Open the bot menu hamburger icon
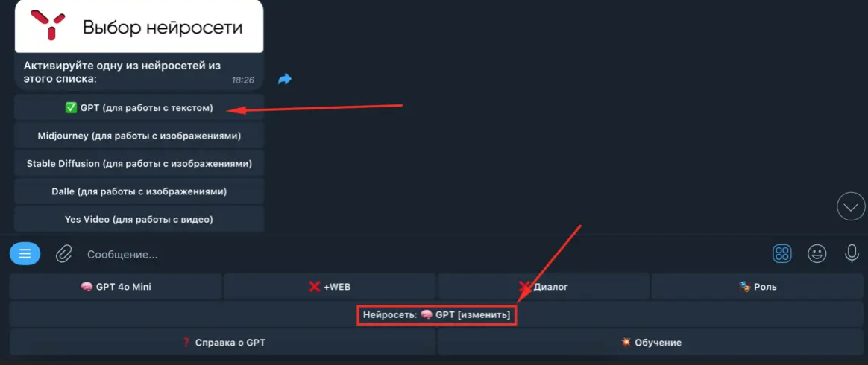The width and height of the screenshot is (868, 365). [25, 254]
